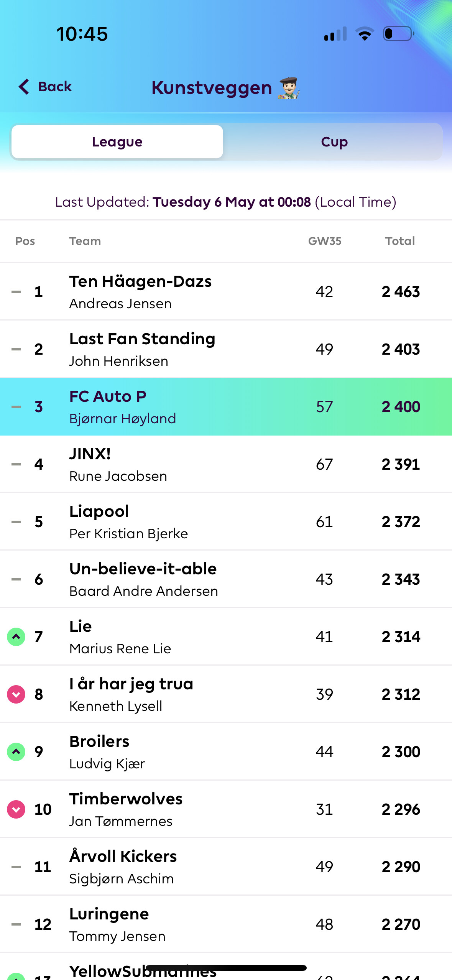The width and height of the screenshot is (452, 980).
Task: Tap the Back chevron arrow
Action: [x=24, y=87]
